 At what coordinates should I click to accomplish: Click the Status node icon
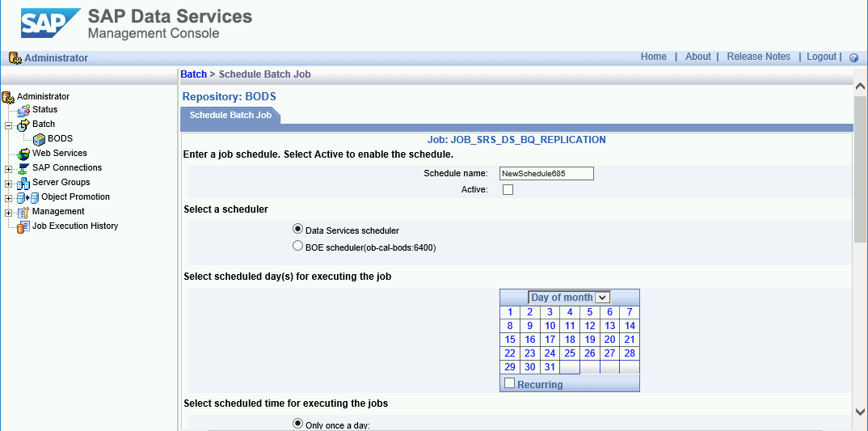23,110
